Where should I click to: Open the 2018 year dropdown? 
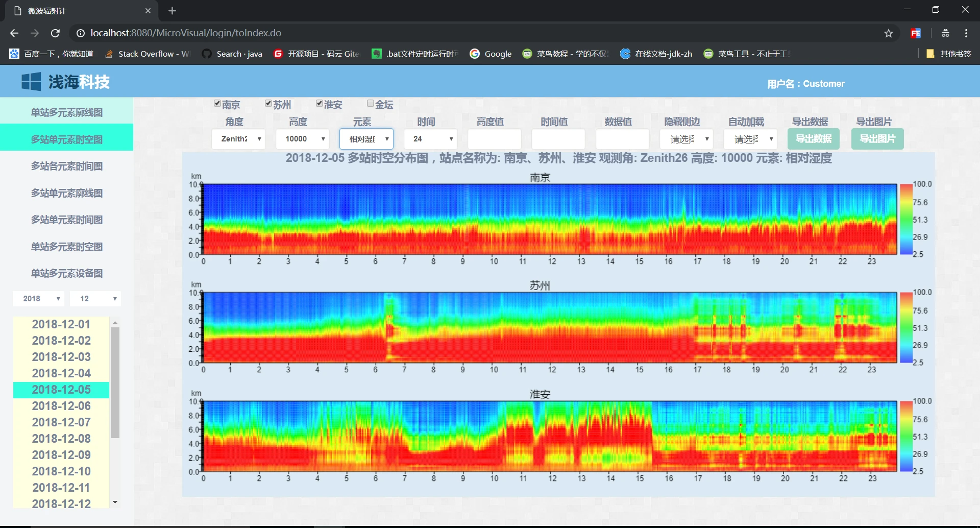[x=38, y=299]
